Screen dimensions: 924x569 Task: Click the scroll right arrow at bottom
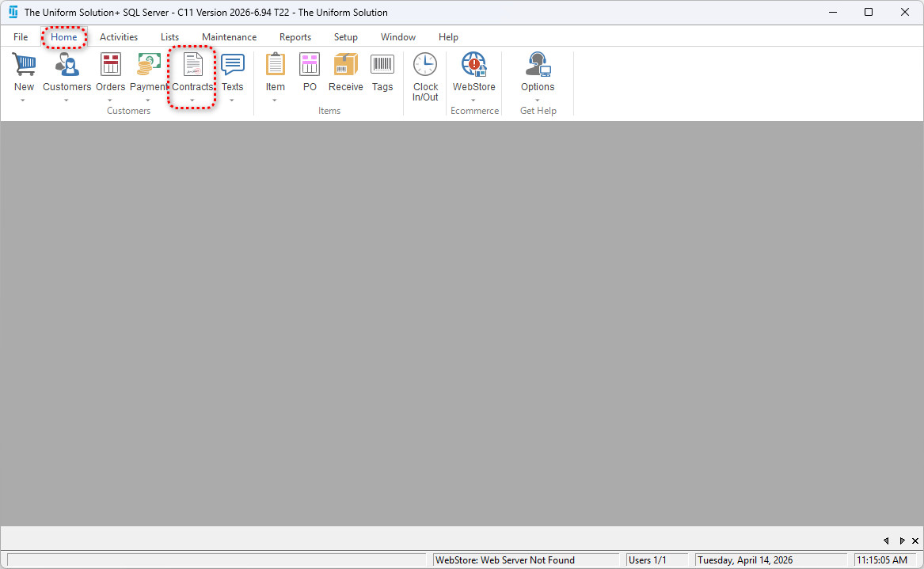(901, 541)
